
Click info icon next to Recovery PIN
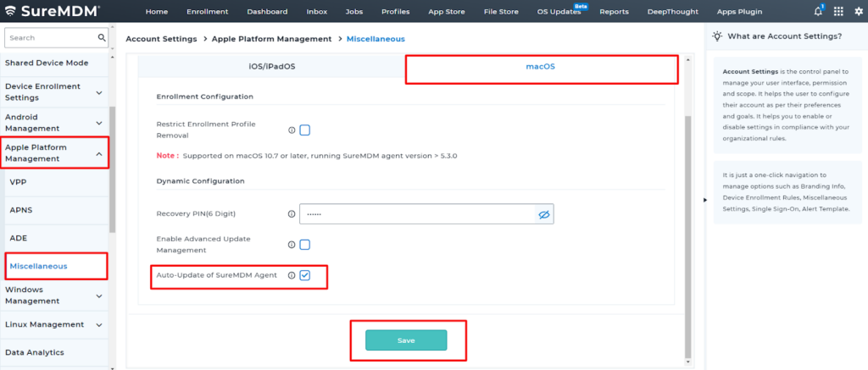(x=292, y=215)
